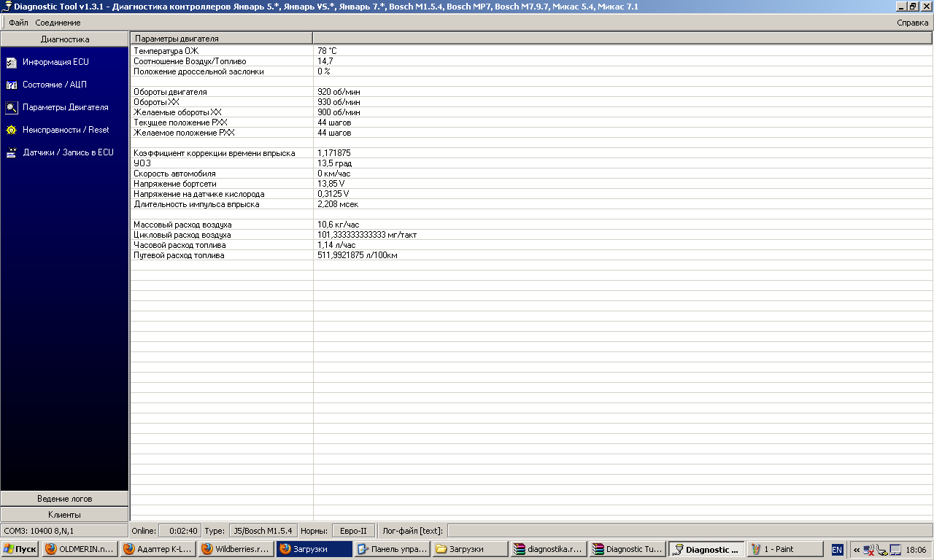Viewport: 934px width, 560px height.
Task: Open the Файл menu
Action: (18, 23)
